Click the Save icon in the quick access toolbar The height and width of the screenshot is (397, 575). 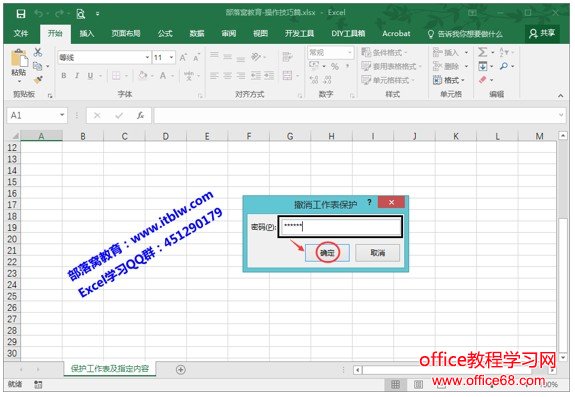21,14
